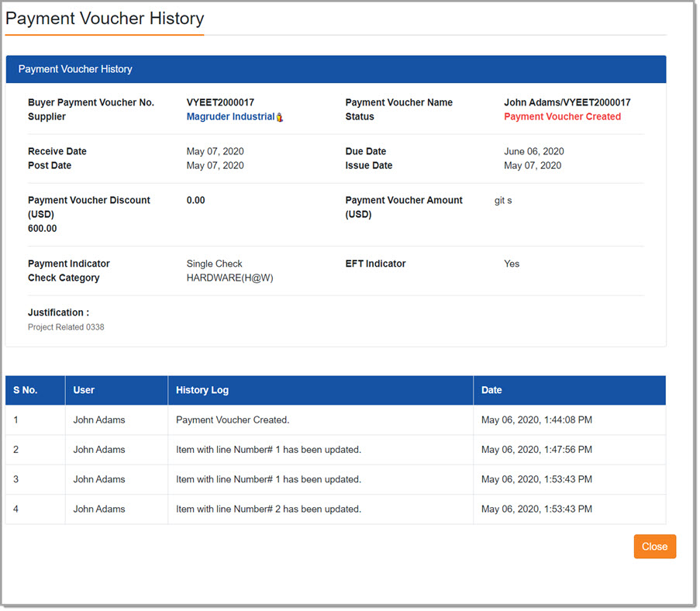
Task: Click the John Adams/VYEET2000017 voucher name
Action: coord(567,102)
